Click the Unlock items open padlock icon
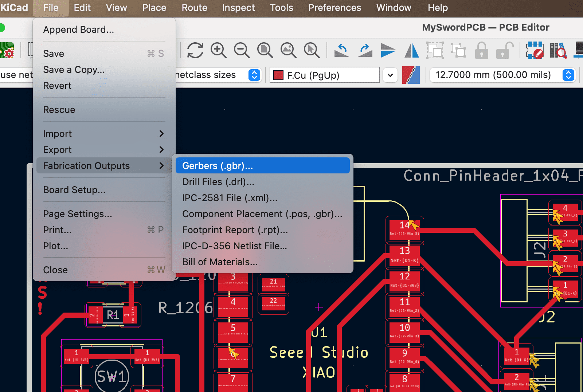583x392 pixels. 505,50
